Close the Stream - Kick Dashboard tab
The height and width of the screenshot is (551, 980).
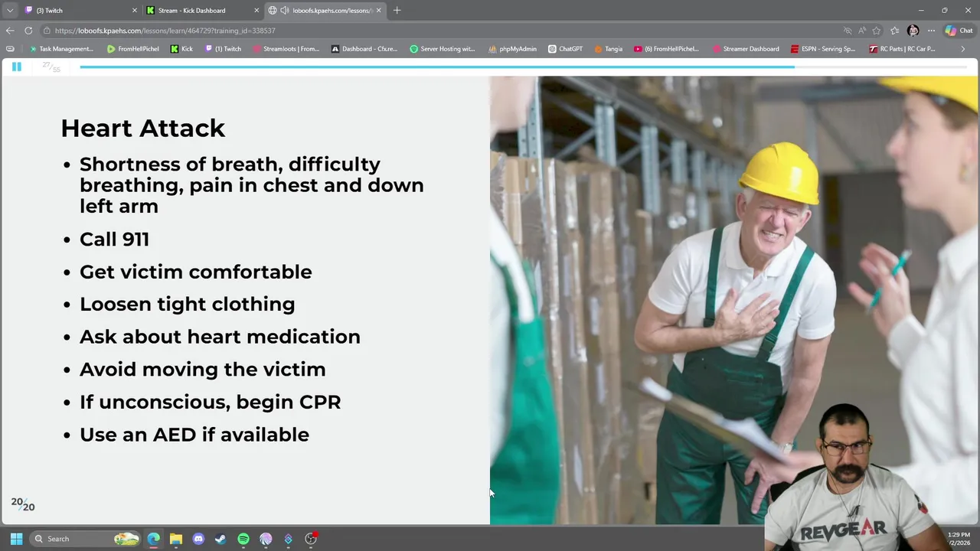[256, 10]
